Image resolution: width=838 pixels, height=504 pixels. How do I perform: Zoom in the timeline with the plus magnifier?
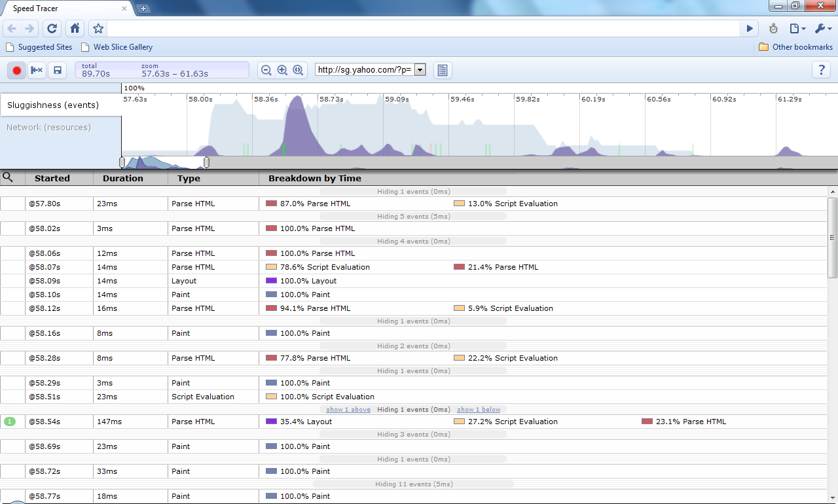point(282,70)
